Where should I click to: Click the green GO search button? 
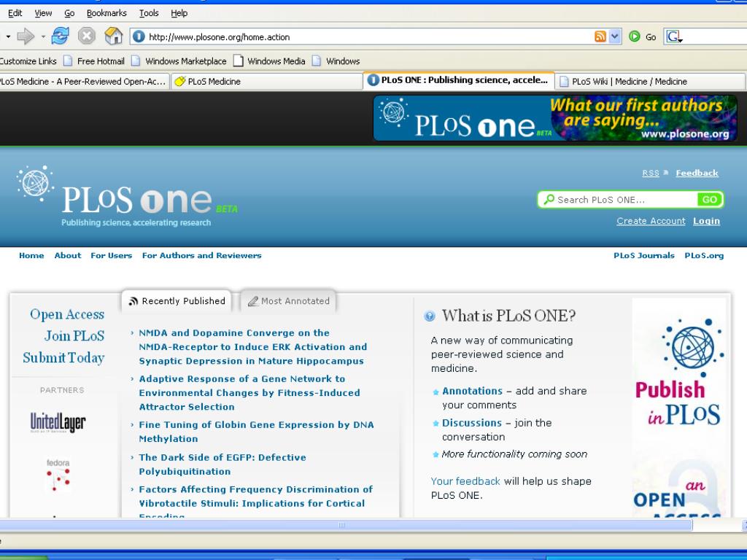(709, 200)
